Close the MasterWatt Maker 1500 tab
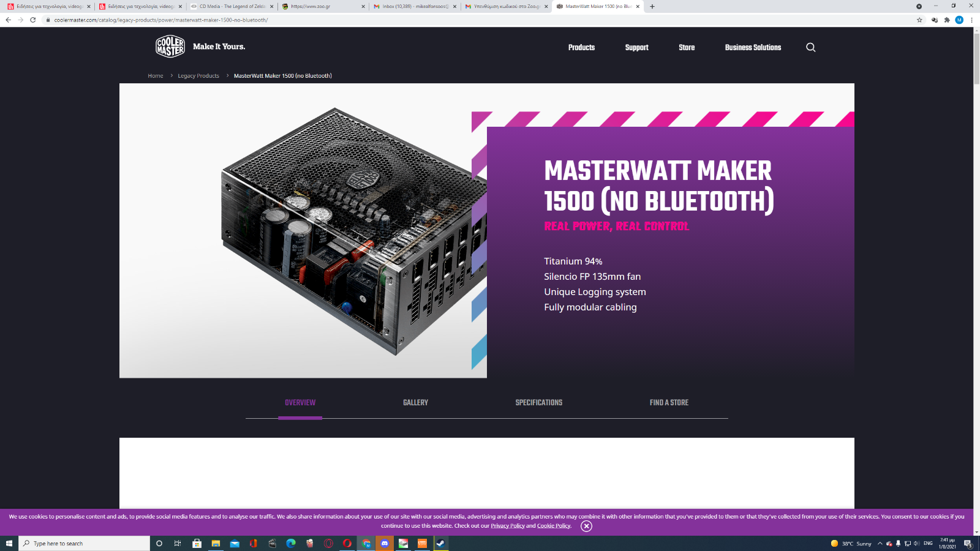The width and height of the screenshot is (980, 551). (638, 6)
